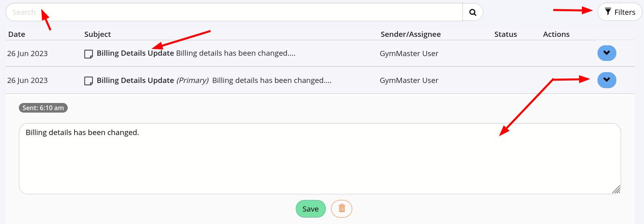Select GymMaster User in the first row
Screen dimensions: 644x224
(x=409, y=53)
